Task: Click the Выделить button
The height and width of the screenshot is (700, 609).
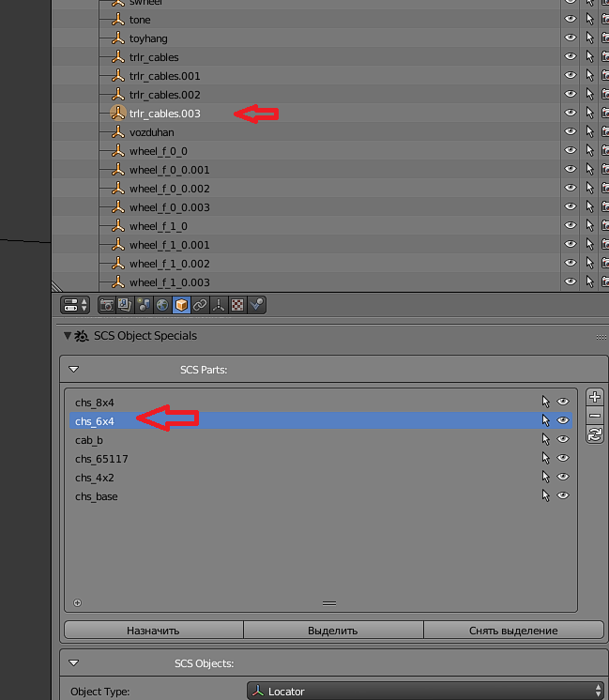Action: tap(333, 631)
